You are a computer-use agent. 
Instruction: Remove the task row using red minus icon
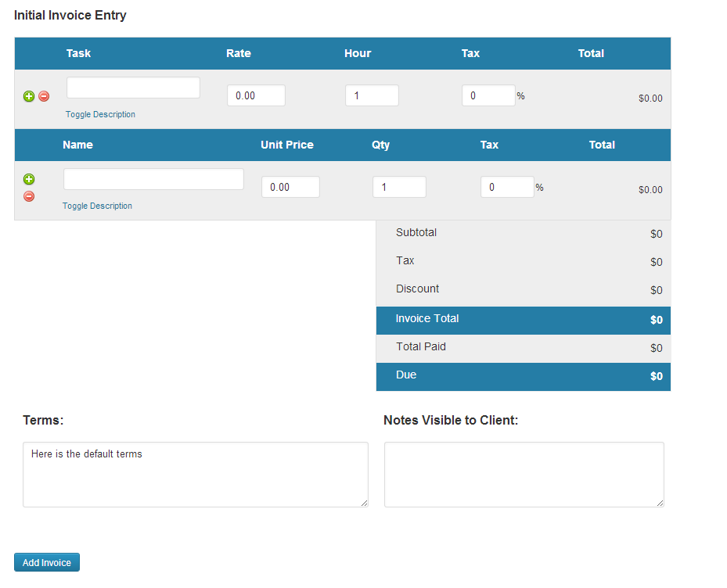[x=44, y=96]
